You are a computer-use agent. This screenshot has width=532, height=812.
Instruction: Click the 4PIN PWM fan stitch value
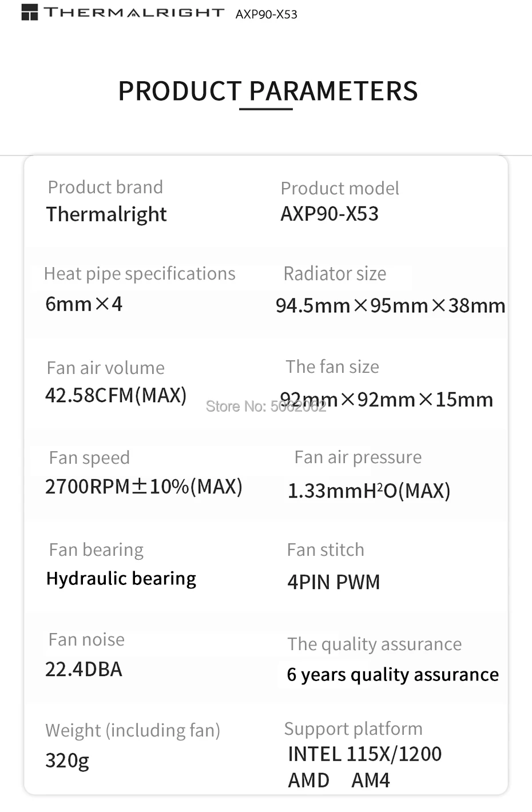[334, 582]
